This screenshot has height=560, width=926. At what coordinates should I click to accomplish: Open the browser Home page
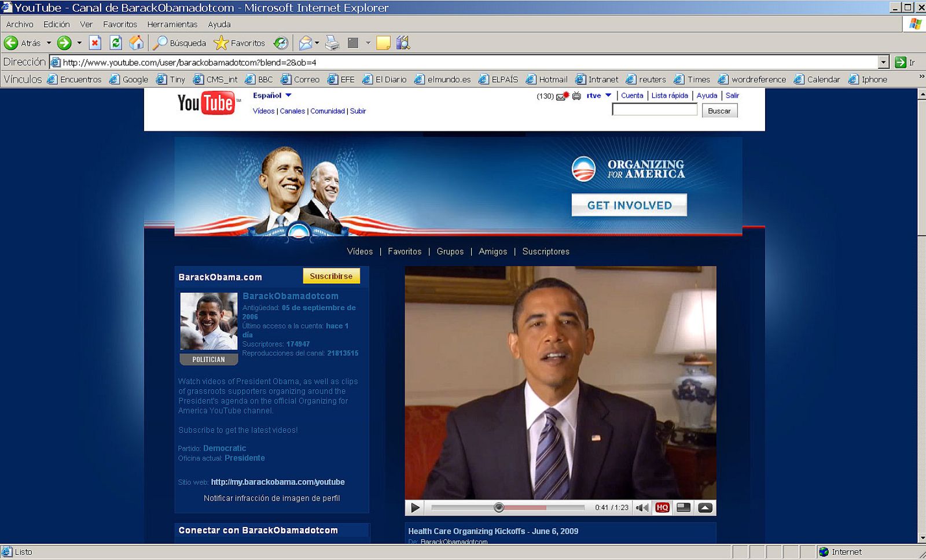136,42
